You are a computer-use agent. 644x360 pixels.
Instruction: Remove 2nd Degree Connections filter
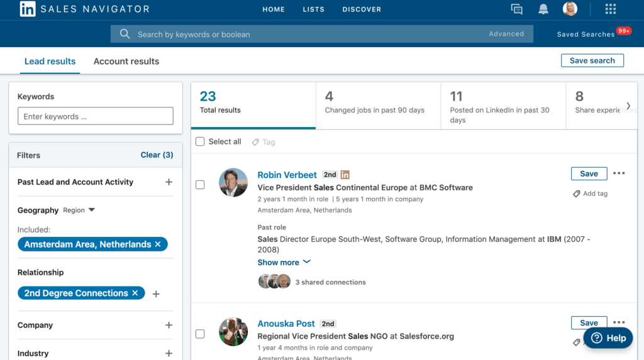point(135,293)
